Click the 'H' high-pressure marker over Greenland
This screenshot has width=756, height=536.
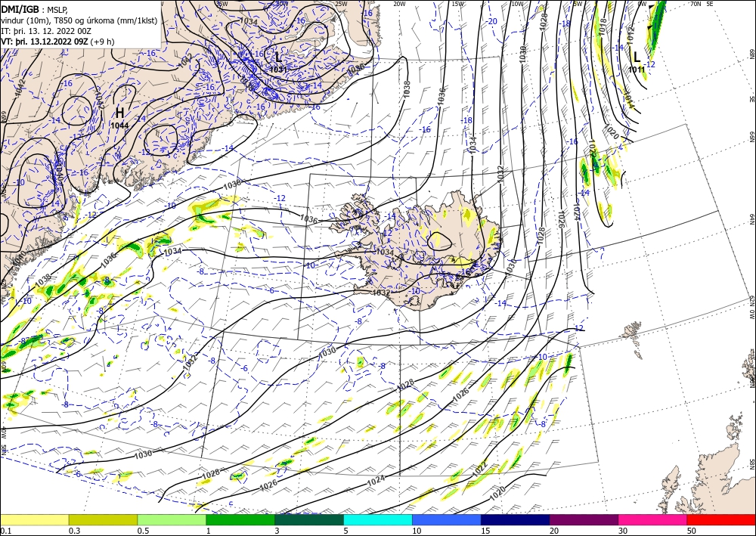pos(119,113)
